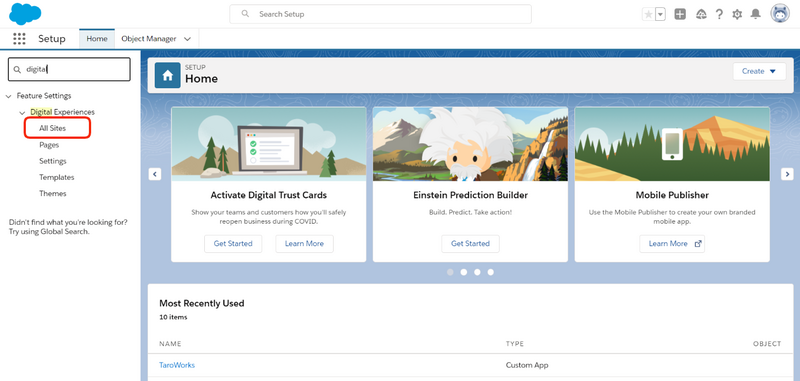This screenshot has height=381, width=800.
Task: Open the Object Manager tab
Action: 148,39
